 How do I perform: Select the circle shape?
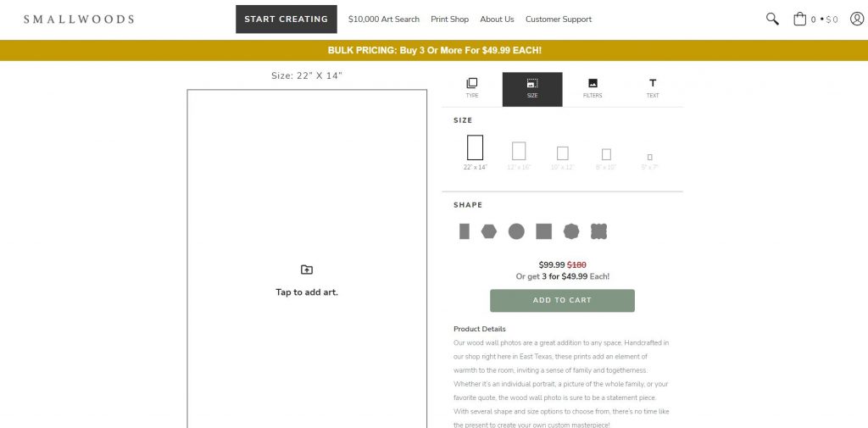click(x=516, y=231)
